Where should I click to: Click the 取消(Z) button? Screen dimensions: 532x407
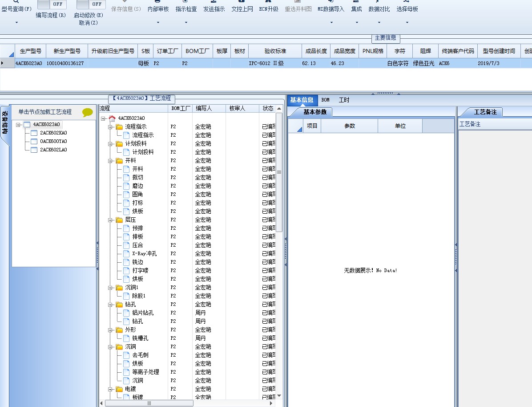tap(88, 23)
